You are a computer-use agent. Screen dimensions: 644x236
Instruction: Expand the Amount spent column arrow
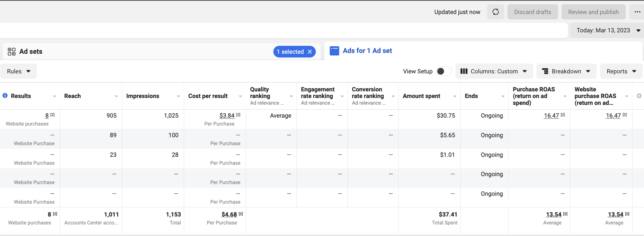[455, 96]
